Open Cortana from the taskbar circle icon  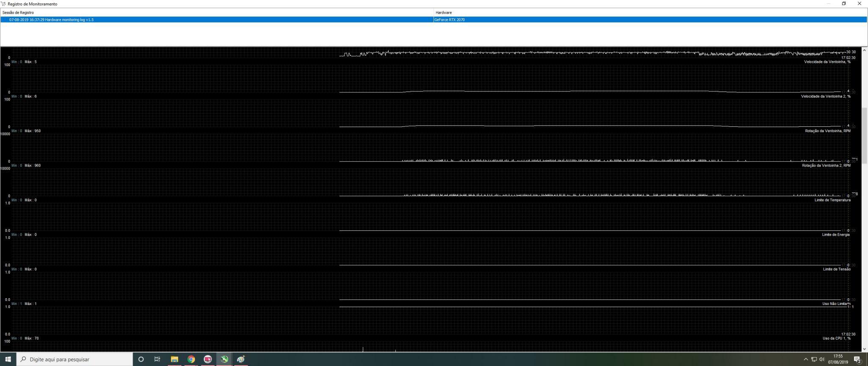pyautogui.click(x=141, y=359)
